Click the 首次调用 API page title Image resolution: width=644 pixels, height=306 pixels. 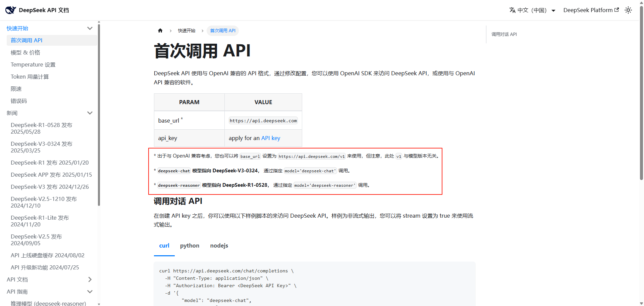[202, 51]
